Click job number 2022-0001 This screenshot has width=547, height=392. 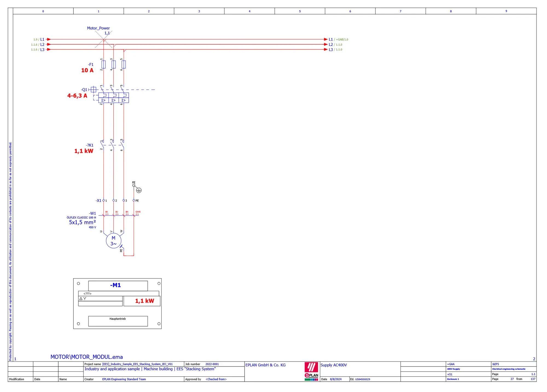(x=212, y=364)
